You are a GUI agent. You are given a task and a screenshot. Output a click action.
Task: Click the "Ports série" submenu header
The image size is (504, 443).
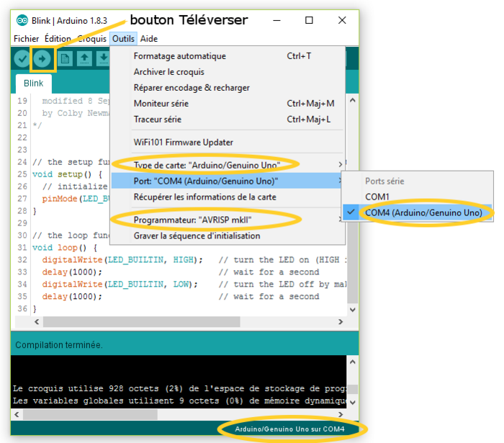point(384,182)
